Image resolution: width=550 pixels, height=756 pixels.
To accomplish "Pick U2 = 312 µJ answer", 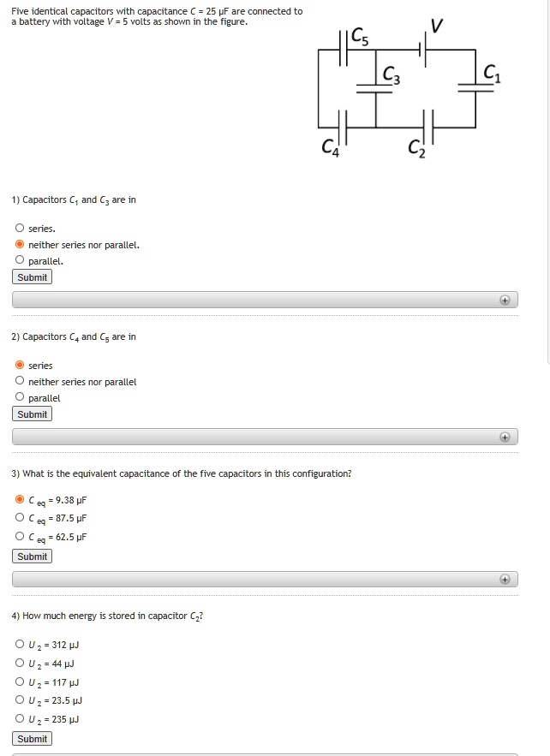I will click(x=18, y=644).
